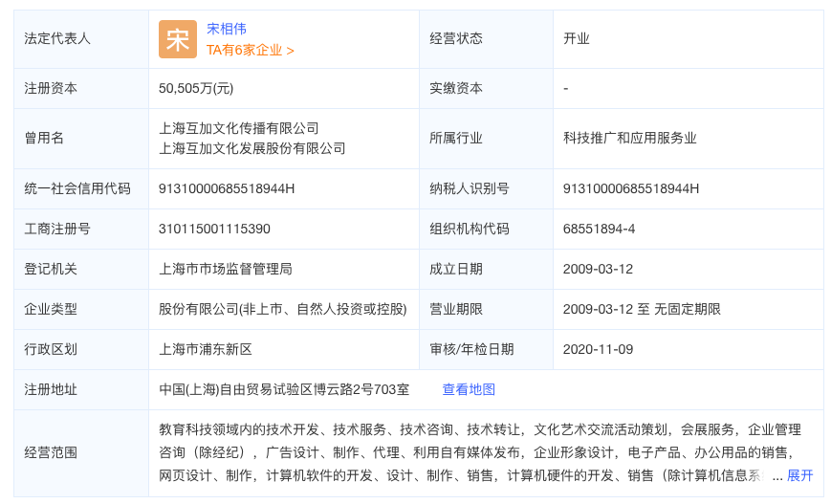Click 行政区划 label
Screen dimensions: 831x504
(x=51, y=350)
